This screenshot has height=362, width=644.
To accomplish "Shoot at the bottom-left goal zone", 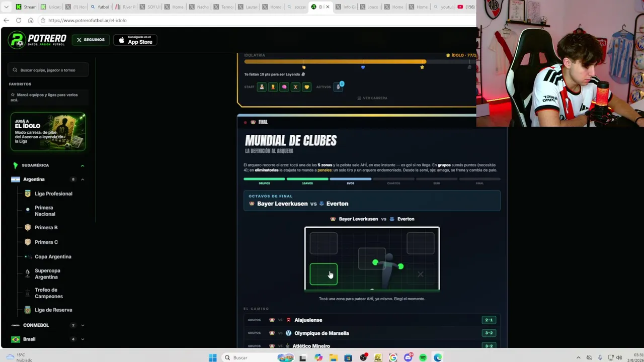I will pos(324,274).
